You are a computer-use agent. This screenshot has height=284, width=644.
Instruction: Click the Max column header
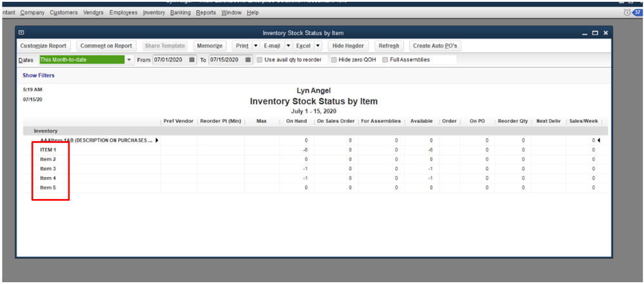pos(262,122)
